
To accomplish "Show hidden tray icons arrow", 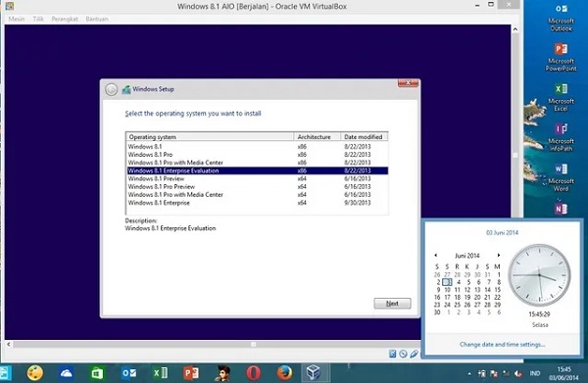I will pyautogui.click(x=469, y=373).
